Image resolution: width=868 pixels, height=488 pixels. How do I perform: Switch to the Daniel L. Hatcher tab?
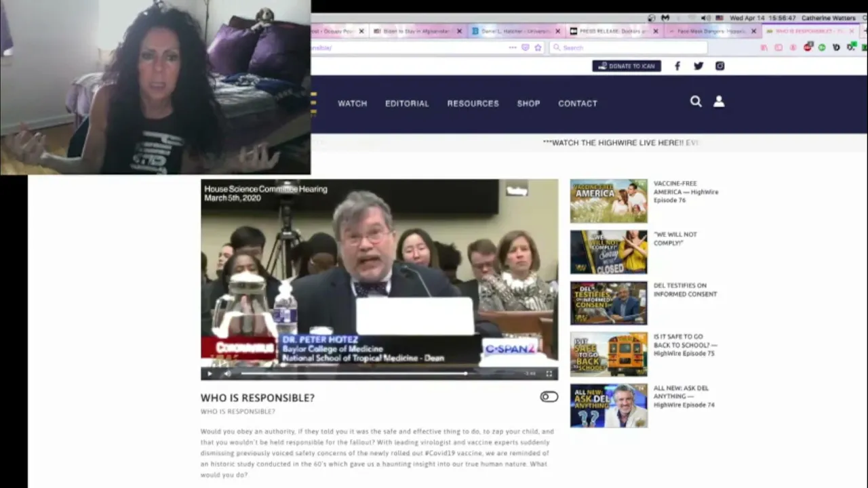click(515, 31)
